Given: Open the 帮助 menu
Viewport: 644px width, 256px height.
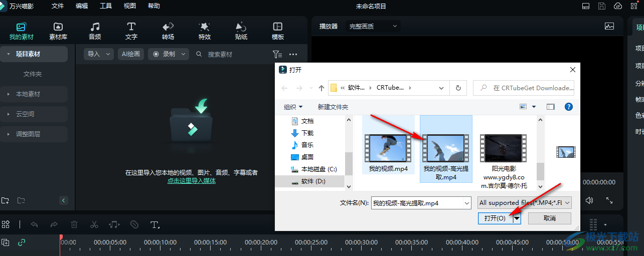Looking at the screenshot, I should point(154,6).
